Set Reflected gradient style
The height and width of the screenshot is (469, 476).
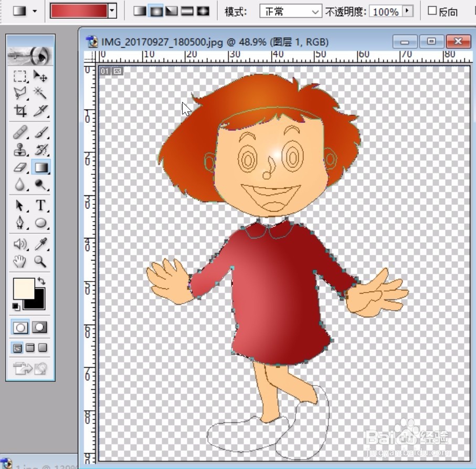187,11
